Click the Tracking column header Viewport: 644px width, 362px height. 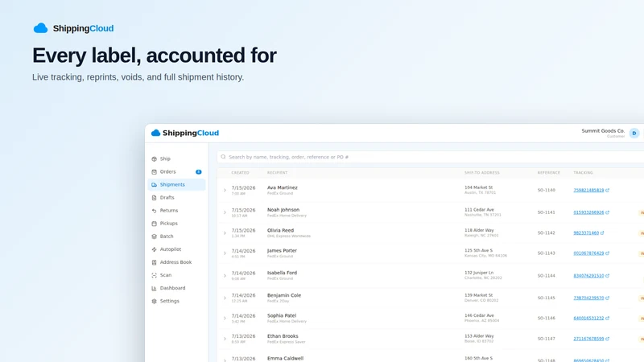583,173
